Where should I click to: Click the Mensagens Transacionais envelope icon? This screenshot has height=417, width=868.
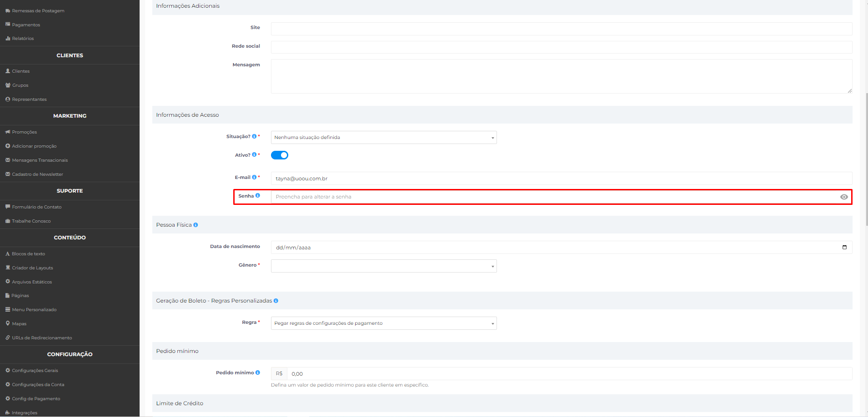[x=8, y=160]
